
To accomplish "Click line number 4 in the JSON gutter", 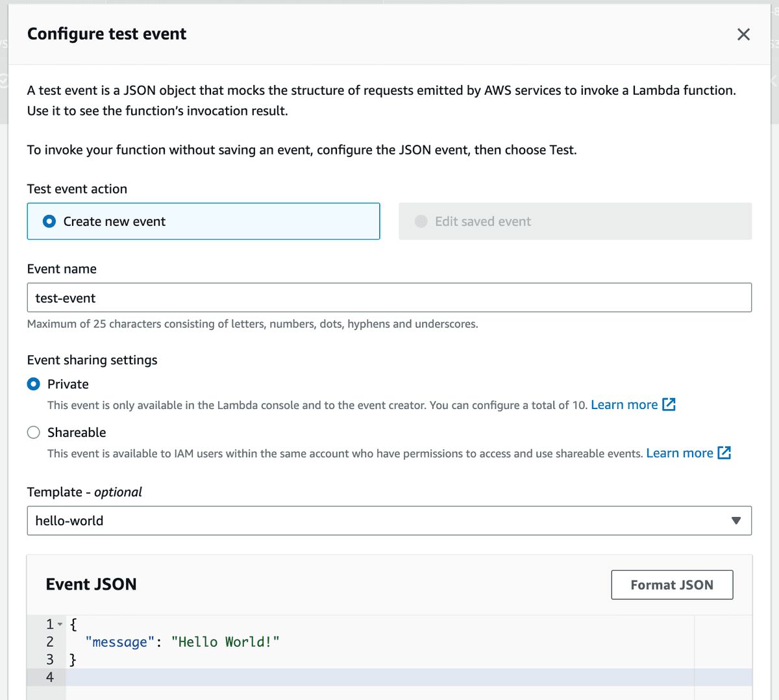I will click(x=49, y=677).
